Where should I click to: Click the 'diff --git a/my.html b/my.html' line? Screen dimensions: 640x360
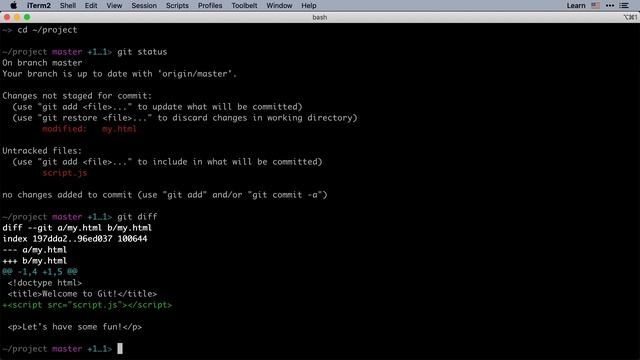click(77, 228)
